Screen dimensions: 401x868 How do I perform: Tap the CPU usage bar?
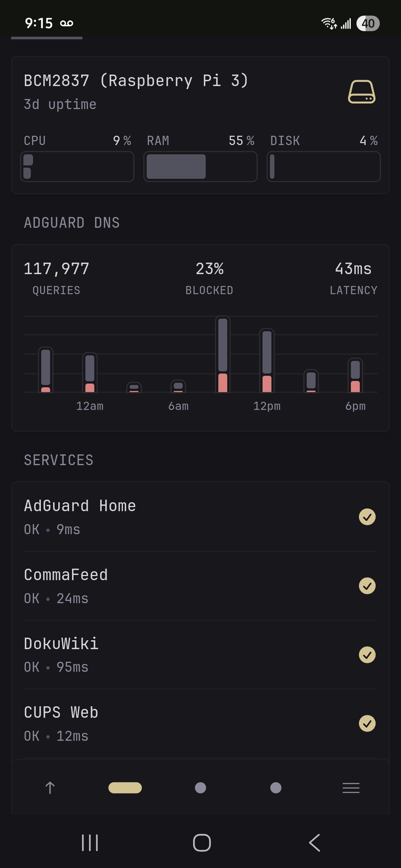[x=77, y=167]
